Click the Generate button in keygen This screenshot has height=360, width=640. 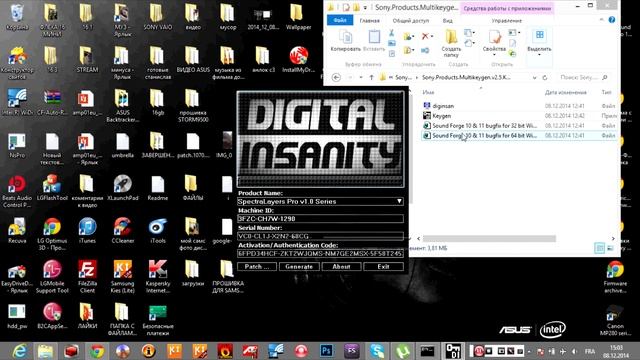tap(299, 267)
